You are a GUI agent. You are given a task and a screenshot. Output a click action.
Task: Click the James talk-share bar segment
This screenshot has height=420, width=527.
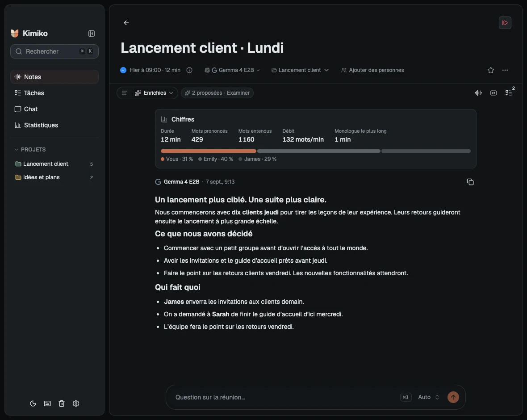(x=426, y=151)
